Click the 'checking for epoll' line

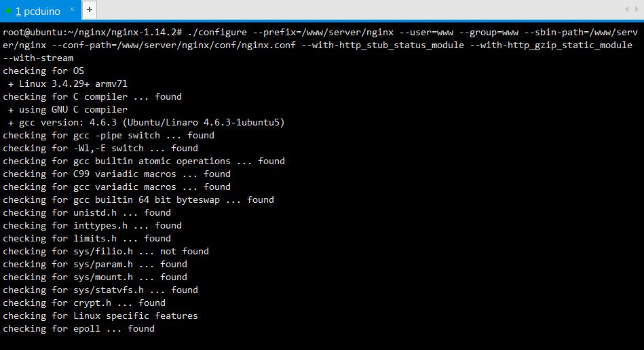[x=79, y=329]
